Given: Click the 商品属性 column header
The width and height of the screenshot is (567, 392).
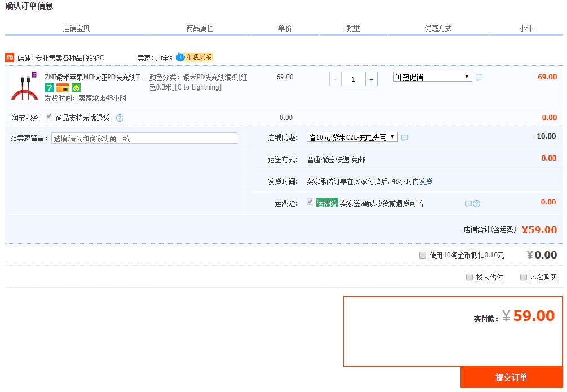Looking at the screenshot, I should [x=200, y=28].
